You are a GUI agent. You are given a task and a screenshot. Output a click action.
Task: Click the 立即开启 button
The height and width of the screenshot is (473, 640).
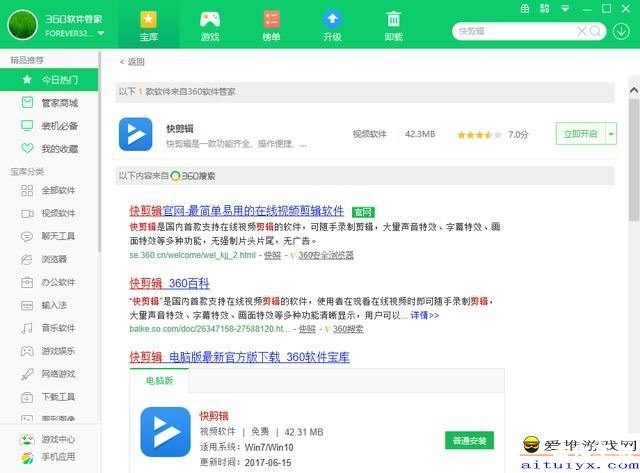click(x=580, y=134)
